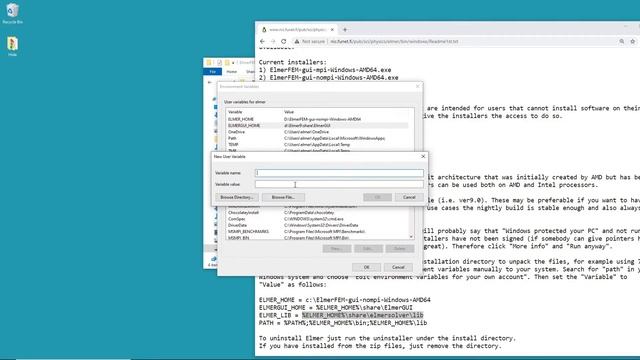Viewport: 640px width, 360px height.
Task: Click the ELMER_HOME line in the readme
Action: pyautogui.click(x=344, y=300)
